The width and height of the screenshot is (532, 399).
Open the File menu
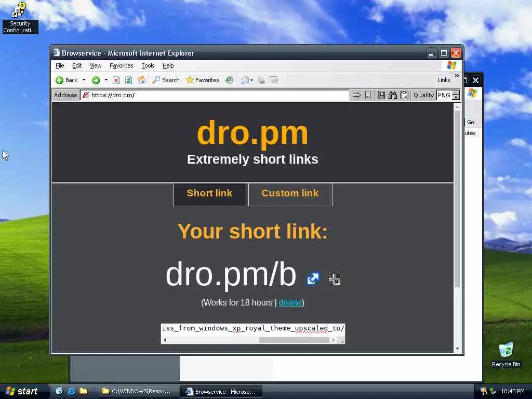tap(60, 65)
